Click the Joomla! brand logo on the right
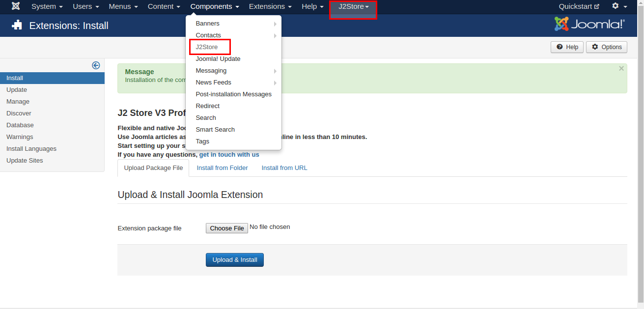The width and height of the screenshot is (644, 309). (589, 24)
